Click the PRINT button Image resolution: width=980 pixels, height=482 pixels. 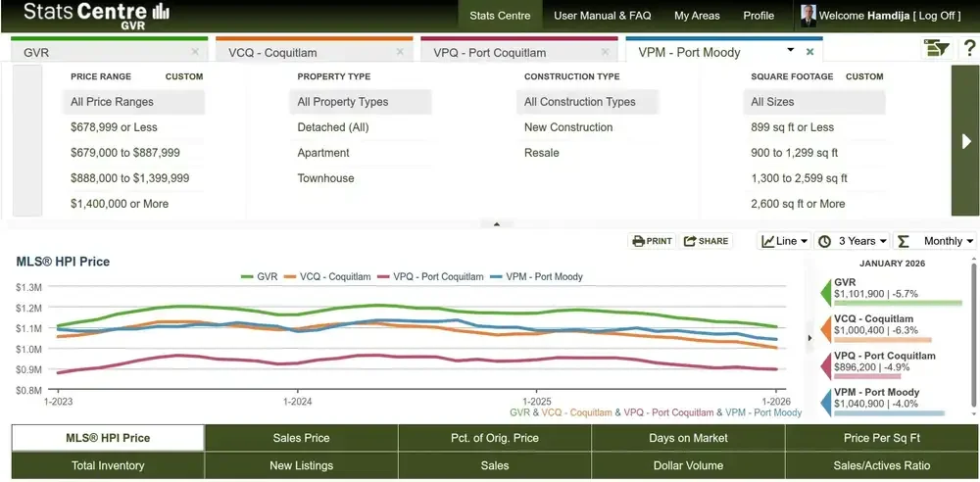[x=652, y=241]
